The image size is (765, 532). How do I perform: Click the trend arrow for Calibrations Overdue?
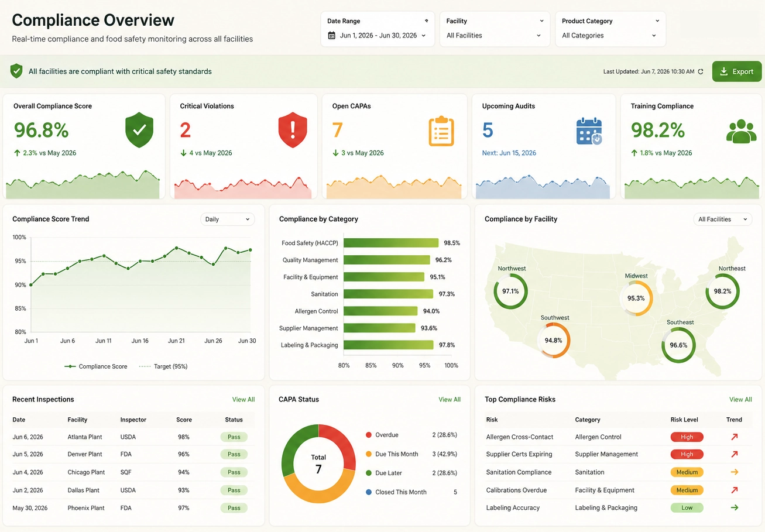735,490
